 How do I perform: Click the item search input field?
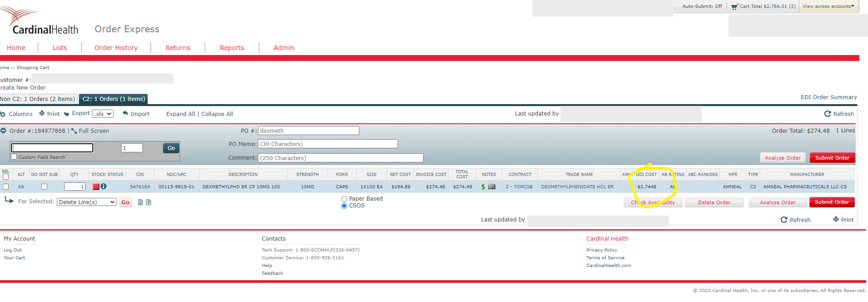click(x=52, y=148)
